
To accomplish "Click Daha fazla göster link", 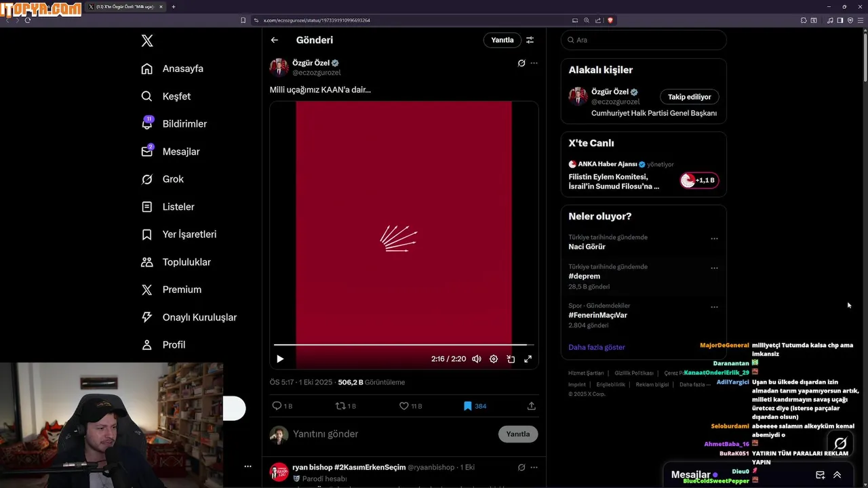I will (x=597, y=347).
